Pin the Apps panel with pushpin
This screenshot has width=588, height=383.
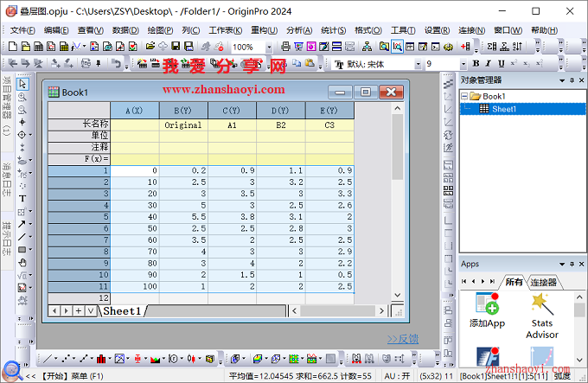(x=572, y=264)
